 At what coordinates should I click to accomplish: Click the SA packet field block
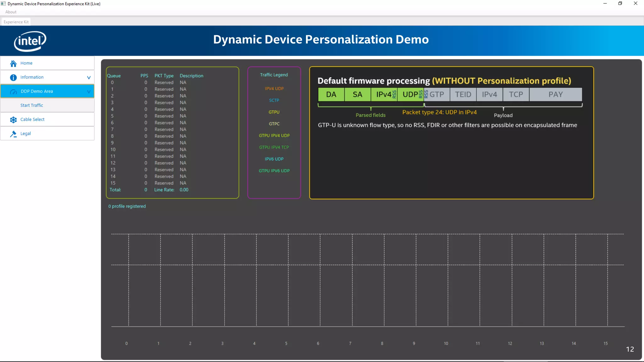pyautogui.click(x=358, y=95)
